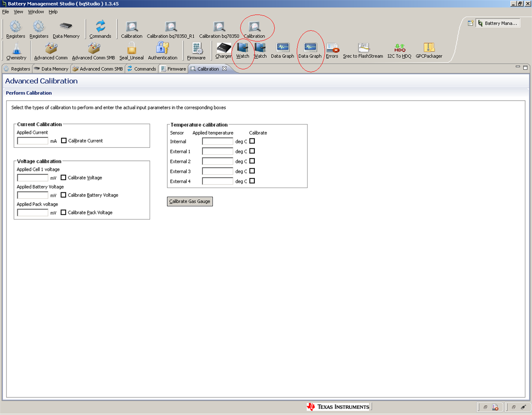Click the Applied Current input field

(33, 141)
